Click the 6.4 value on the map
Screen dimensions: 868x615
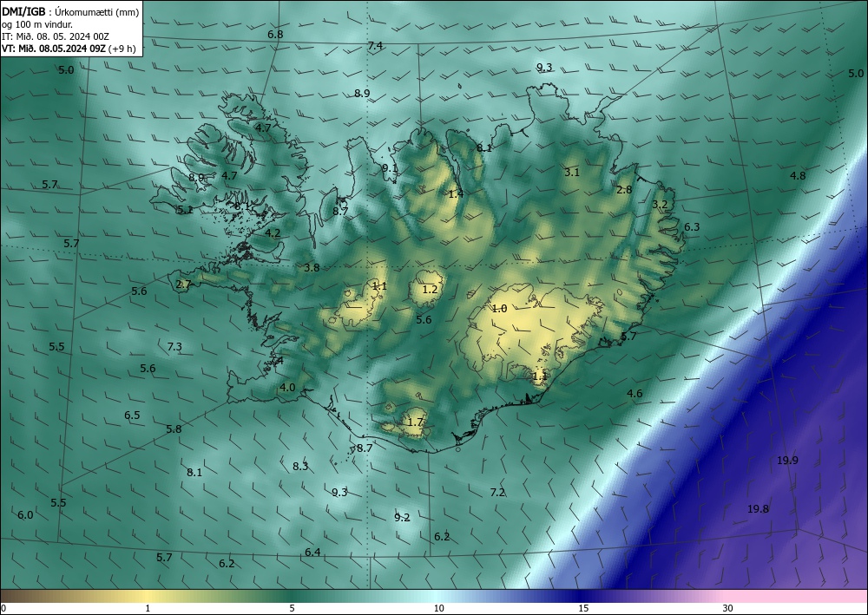pos(312,552)
